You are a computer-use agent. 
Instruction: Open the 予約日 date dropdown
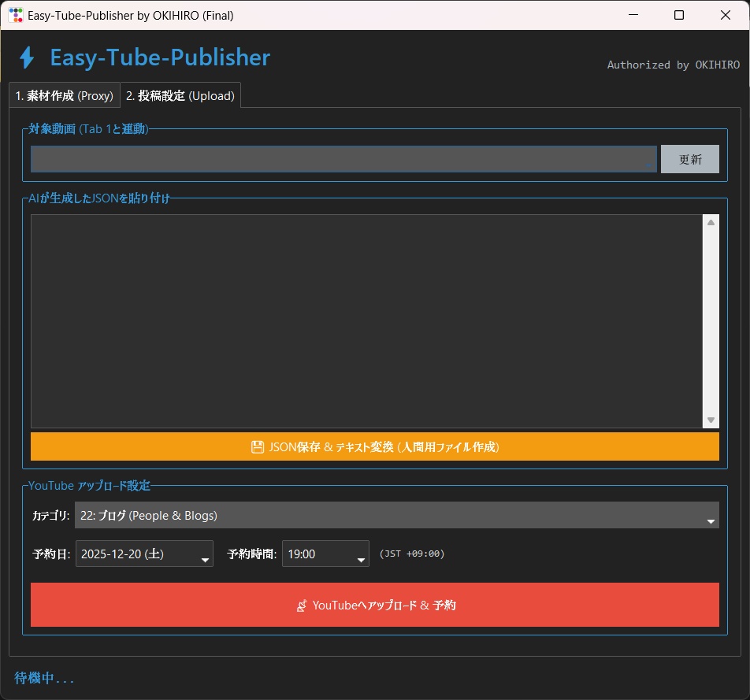point(202,554)
